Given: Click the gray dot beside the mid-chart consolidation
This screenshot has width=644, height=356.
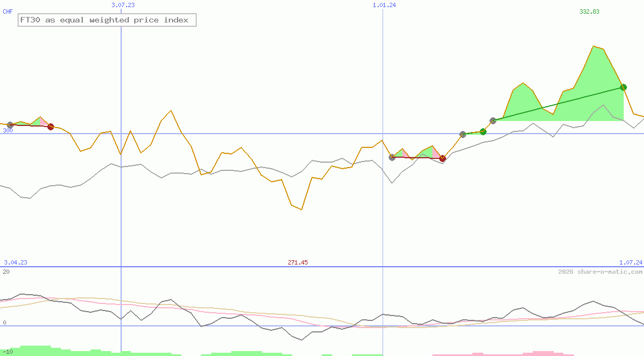Looking at the screenshot, I should (x=392, y=157).
